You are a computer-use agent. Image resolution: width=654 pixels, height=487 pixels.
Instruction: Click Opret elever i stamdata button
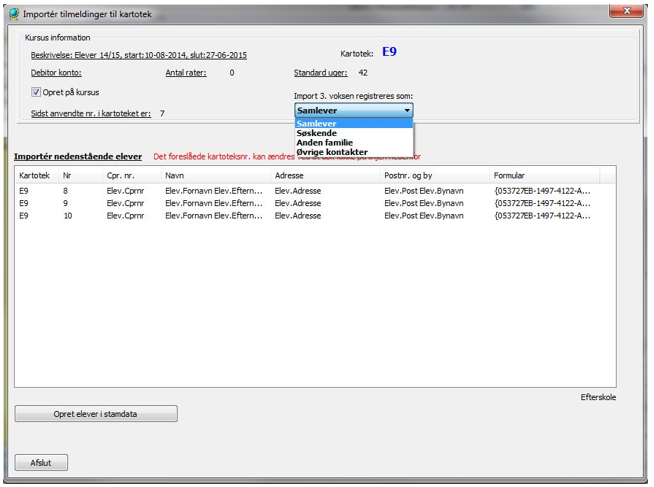[x=96, y=414]
